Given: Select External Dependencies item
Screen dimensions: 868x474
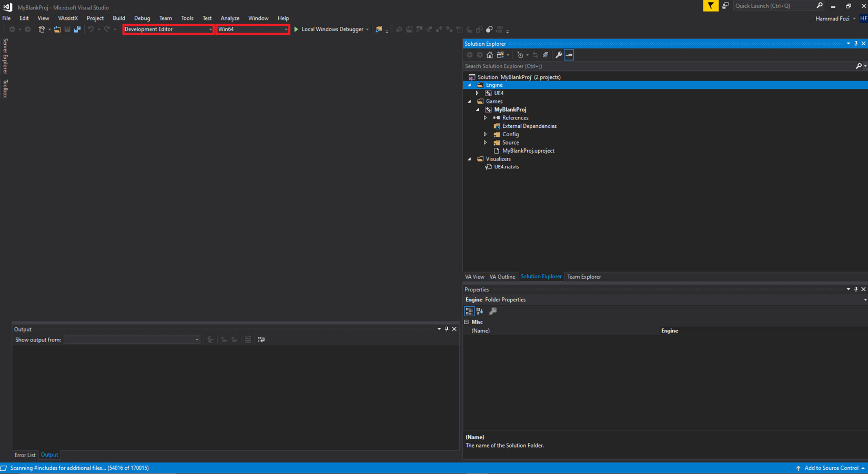Looking at the screenshot, I should click(x=529, y=126).
